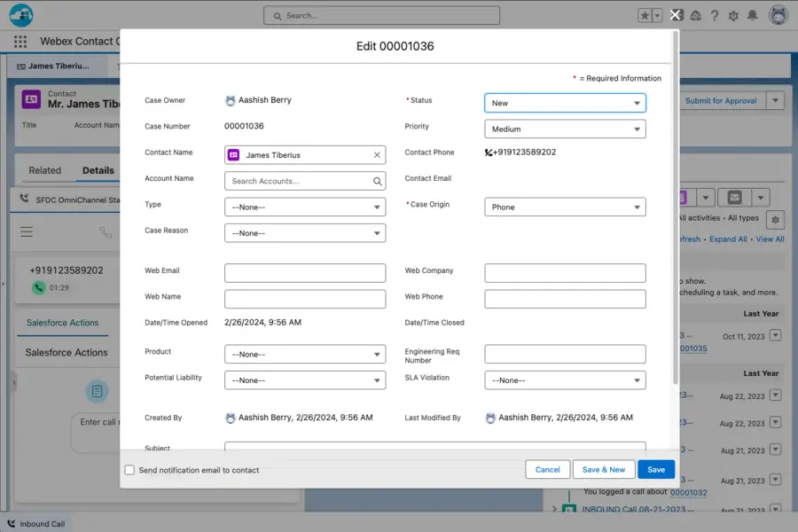Click the Contact record icon in header
This screenshot has width=798, height=532.
point(31,99)
